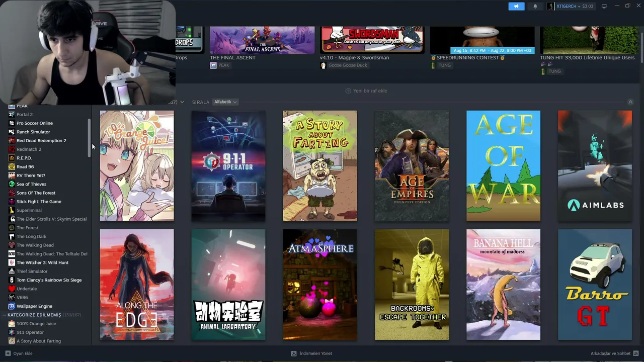Click the XTIGERCH profile avatar
The image size is (644, 362).
[551, 7]
